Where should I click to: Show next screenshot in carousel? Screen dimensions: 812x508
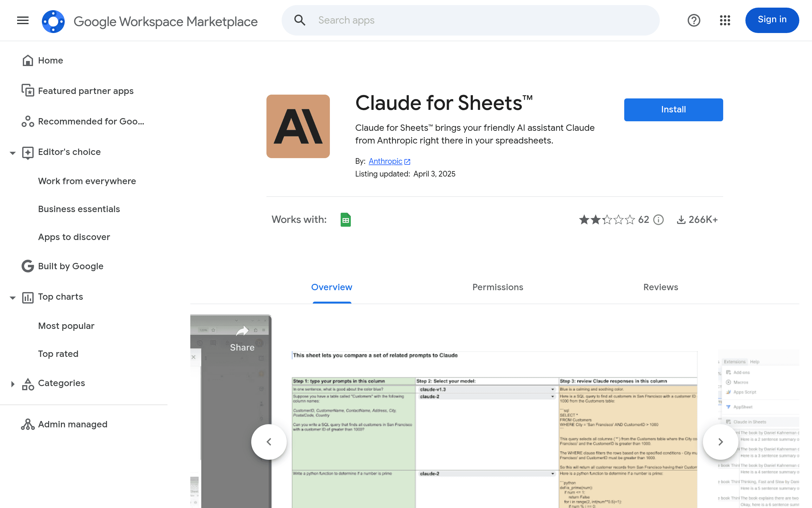720,442
